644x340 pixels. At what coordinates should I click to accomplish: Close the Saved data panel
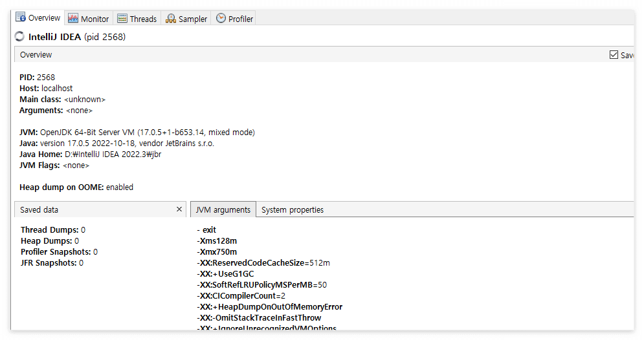(x=179, y=209)
